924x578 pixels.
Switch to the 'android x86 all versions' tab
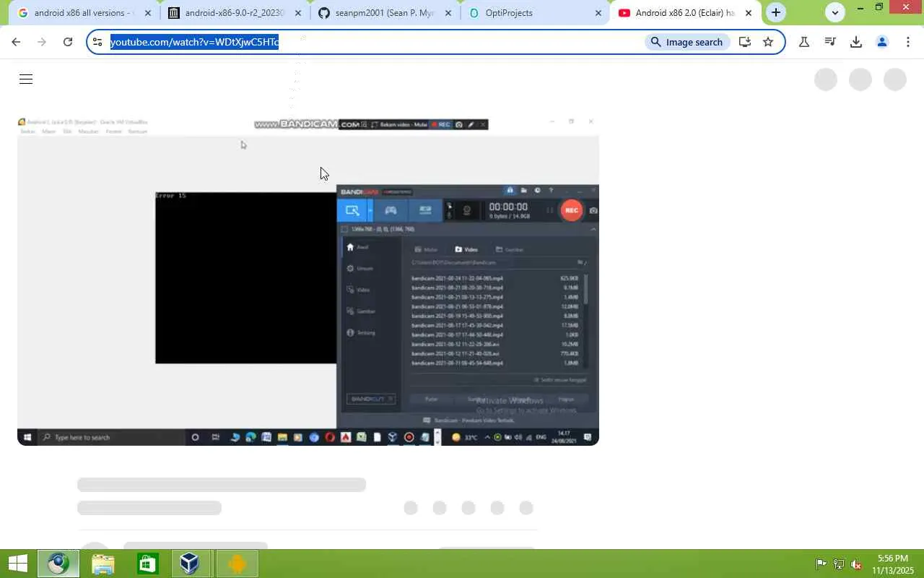[x=83, y=13]
